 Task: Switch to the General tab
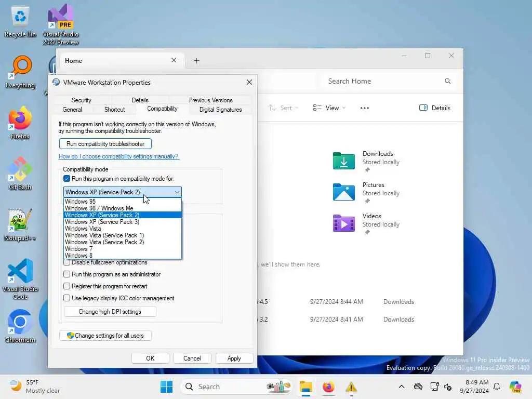pyautogui.click(x=72, y=110)
